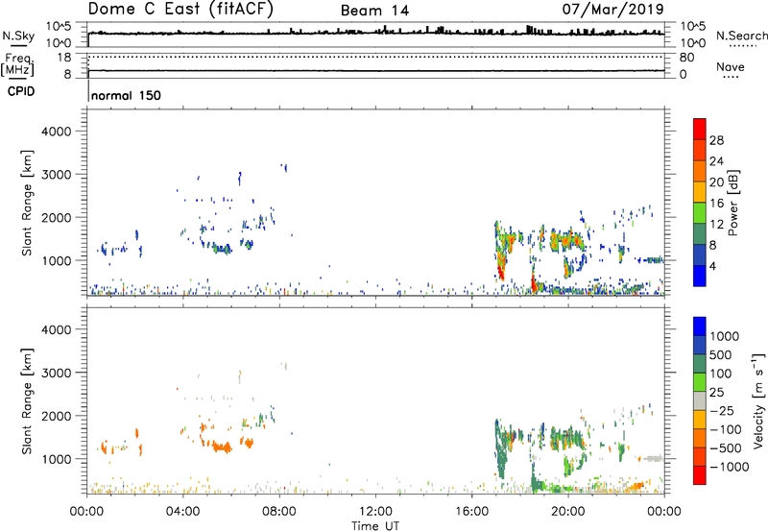Click the "18" tick on frequency axis
The image size is (768, 532).
click(x=64, y=58)
